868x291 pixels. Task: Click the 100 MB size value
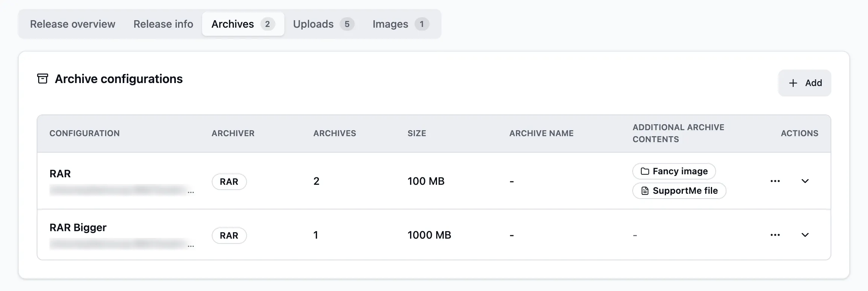(426, 181)
